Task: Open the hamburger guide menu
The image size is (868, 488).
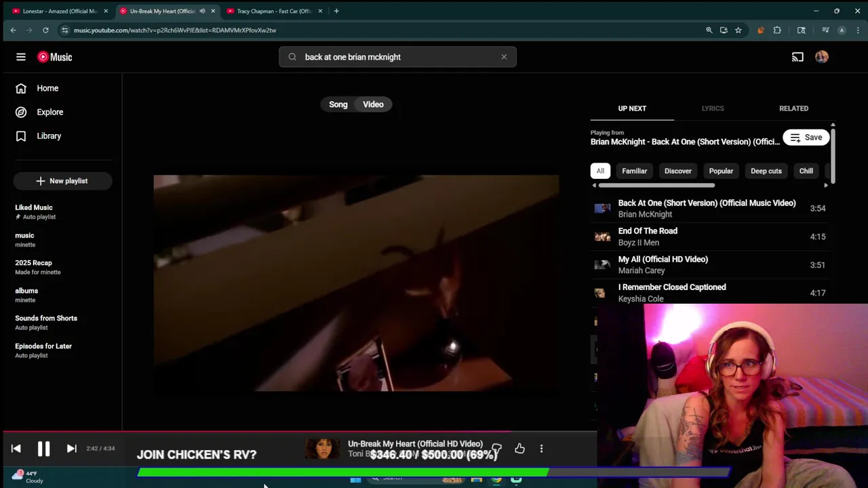Action: click(x=21, y=57)
